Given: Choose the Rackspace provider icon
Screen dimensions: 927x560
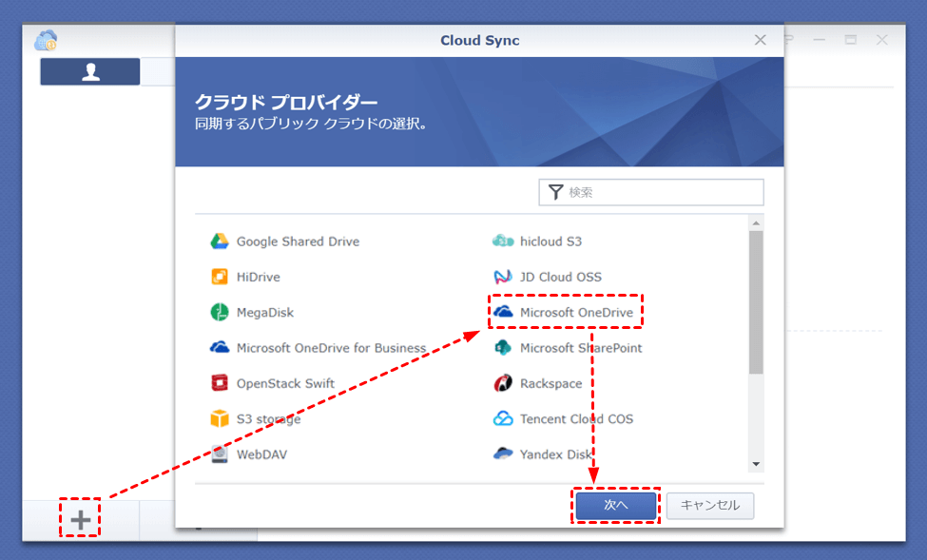Looking at the screenshot, I should pos(503,383).
